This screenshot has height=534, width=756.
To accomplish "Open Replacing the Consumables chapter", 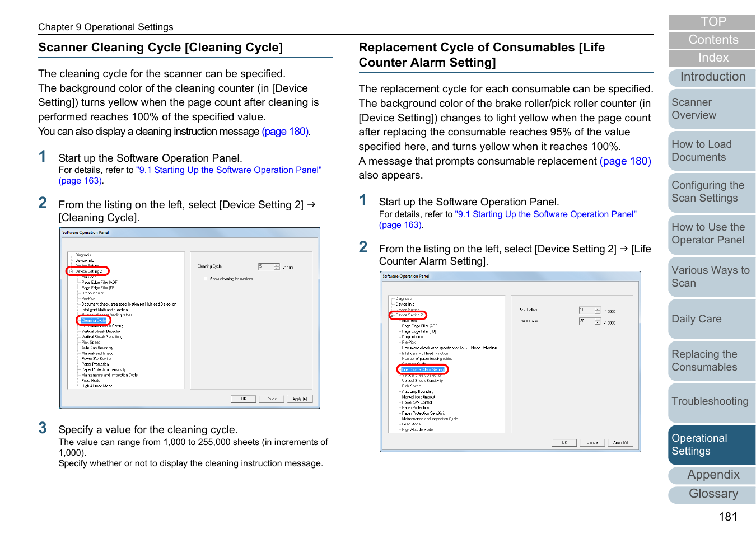I will coord(712,360).
